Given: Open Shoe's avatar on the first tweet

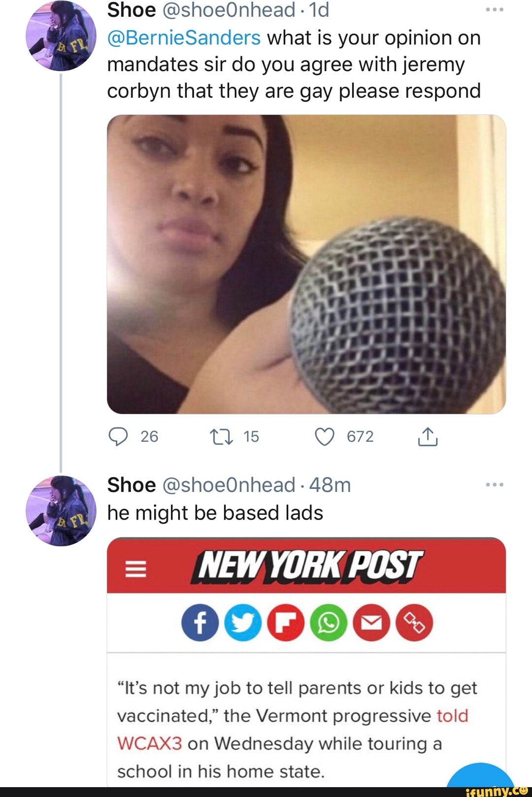Looking at the screenshot, I should [x=61, y=35].
